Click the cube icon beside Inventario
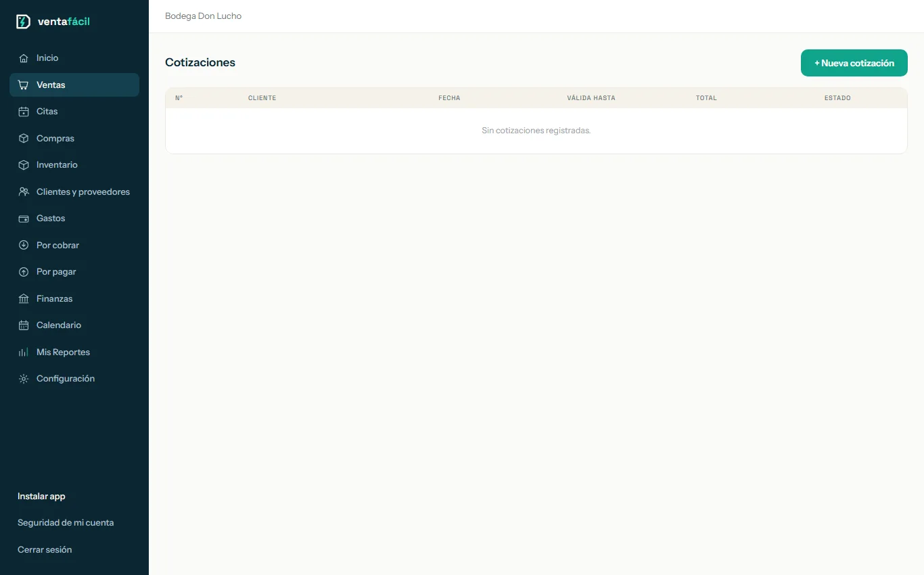Screen dimensions: 924x575 pyautogui.click(x=24, y=165)
